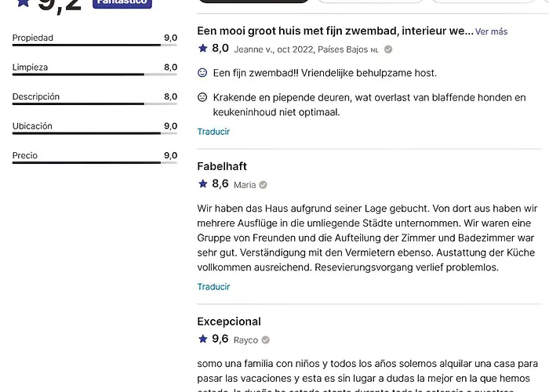Click the verified checkmark badge after Países Bajos
549x392 pixels.
pos(388,49)
